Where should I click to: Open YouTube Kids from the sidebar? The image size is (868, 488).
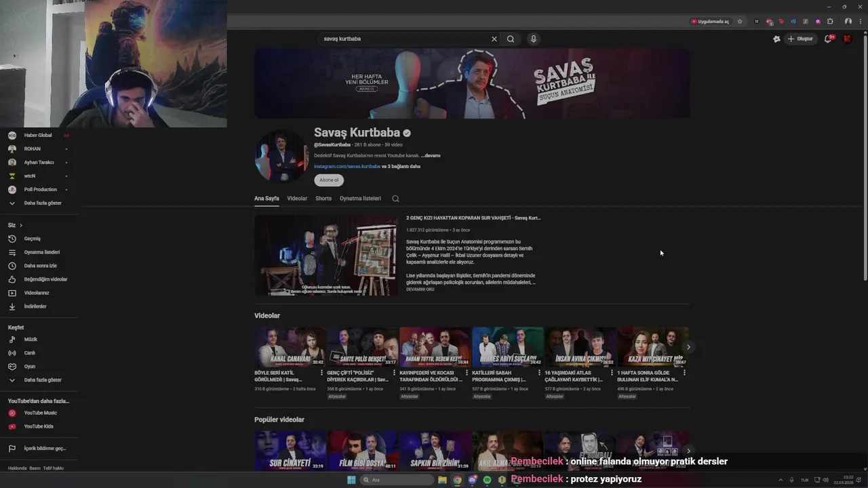pos(38,426)
